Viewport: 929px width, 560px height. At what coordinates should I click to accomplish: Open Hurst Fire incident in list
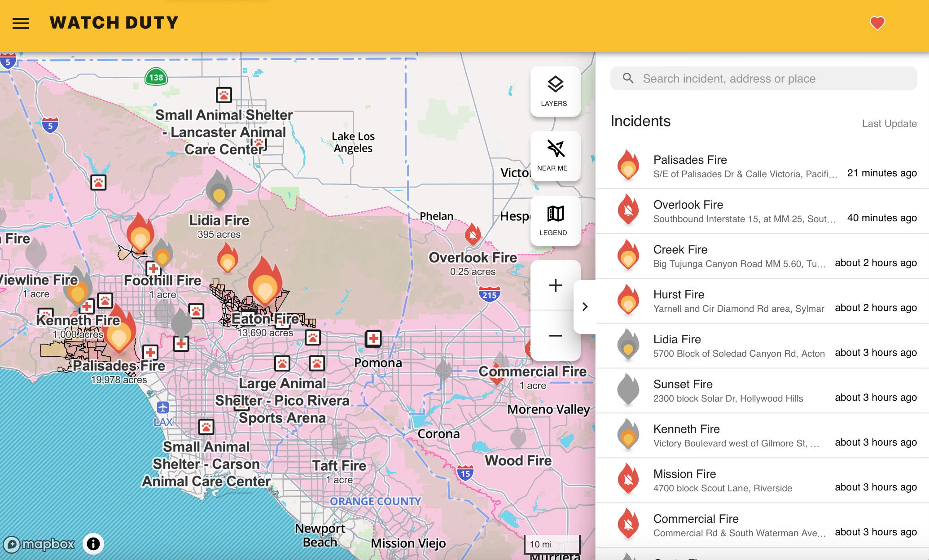(x=762, y=301)
